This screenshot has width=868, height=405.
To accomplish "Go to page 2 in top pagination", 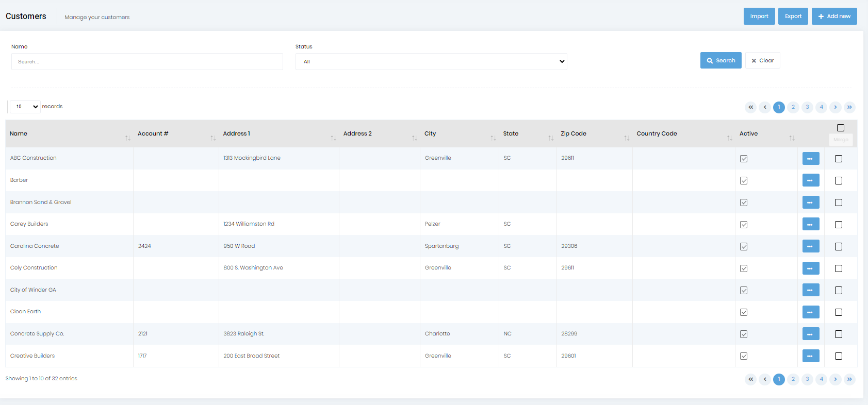I will click(x=793, y=107).
